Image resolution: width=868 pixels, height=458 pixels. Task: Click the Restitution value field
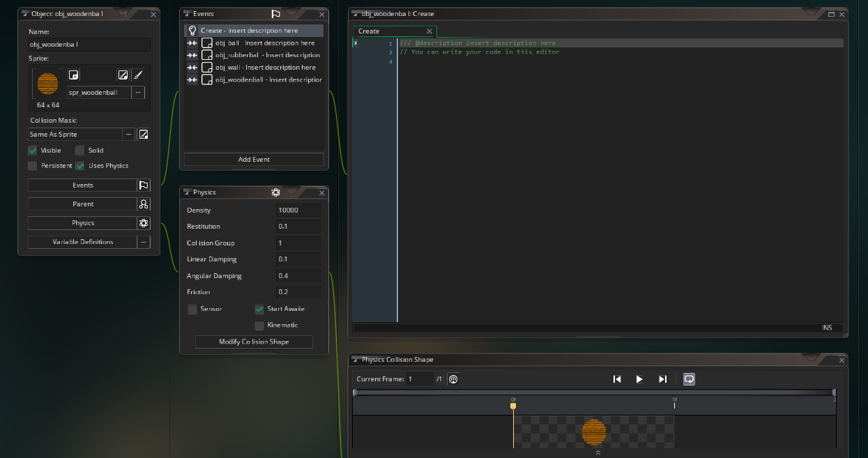298,227
